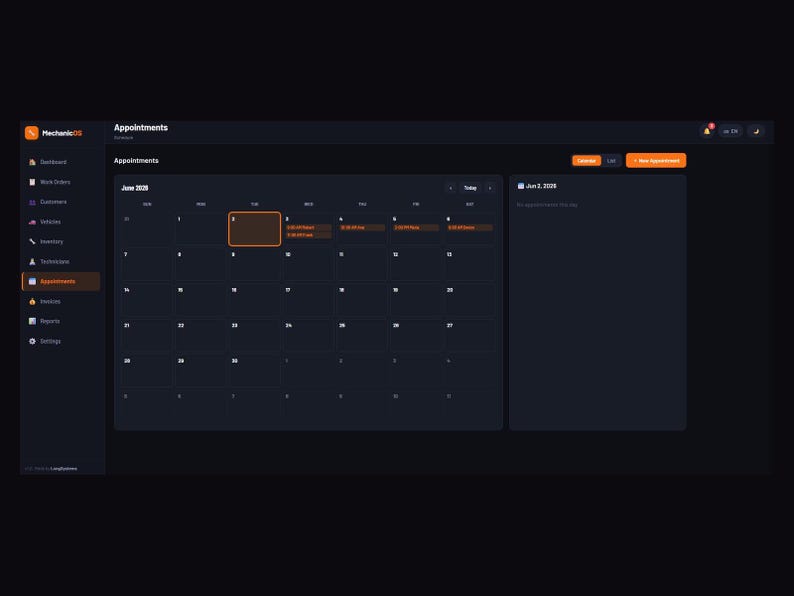Screen dimensions: 794x596
Task: Select June 1 in the calendar
Action: (201, 229)
